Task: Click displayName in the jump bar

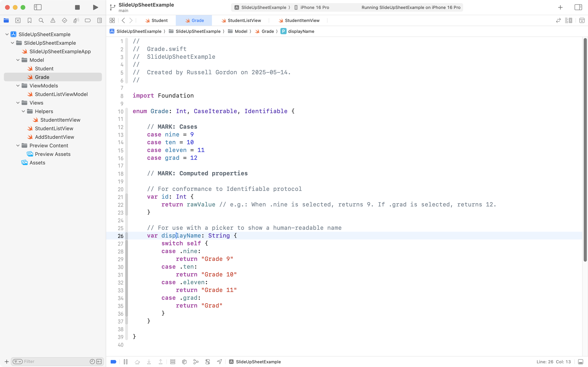Action: point(301,31)
